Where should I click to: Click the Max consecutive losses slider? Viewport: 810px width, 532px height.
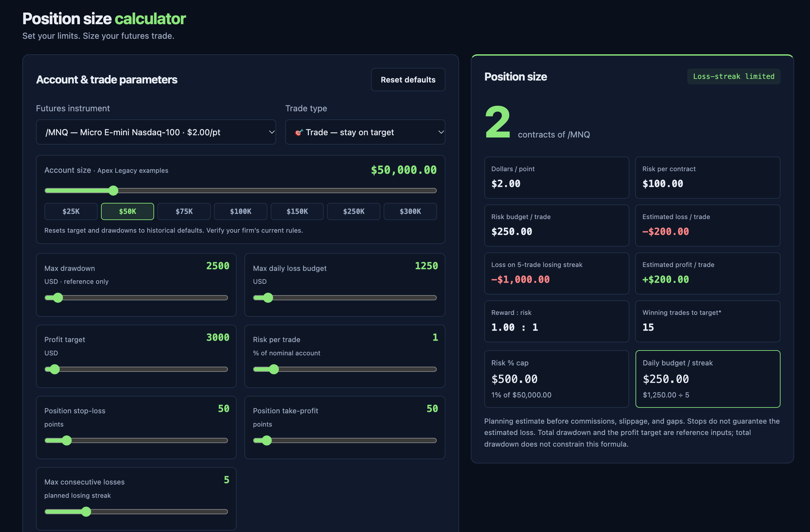tap(136, 512)
